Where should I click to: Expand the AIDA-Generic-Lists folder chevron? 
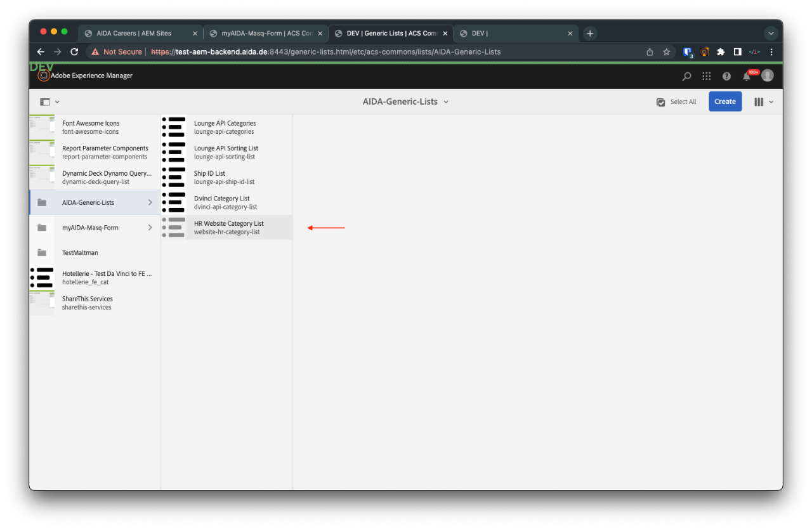(150, 202)
